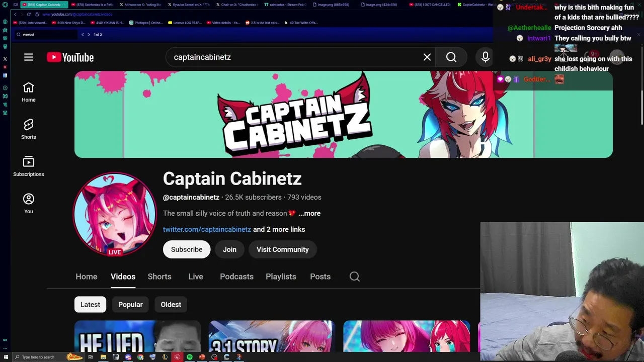
Task: Sort videos by Oldest
Action: coord(171,304)
